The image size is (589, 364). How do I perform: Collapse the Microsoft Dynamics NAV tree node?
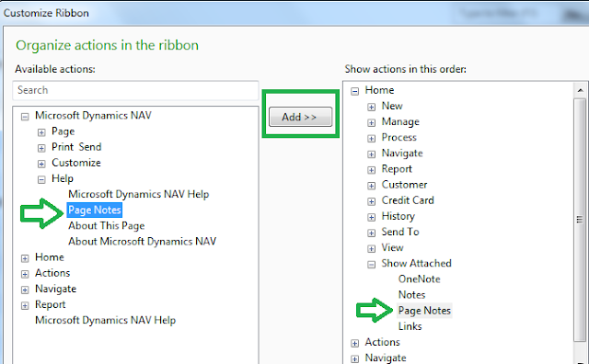tap(25, 117)
